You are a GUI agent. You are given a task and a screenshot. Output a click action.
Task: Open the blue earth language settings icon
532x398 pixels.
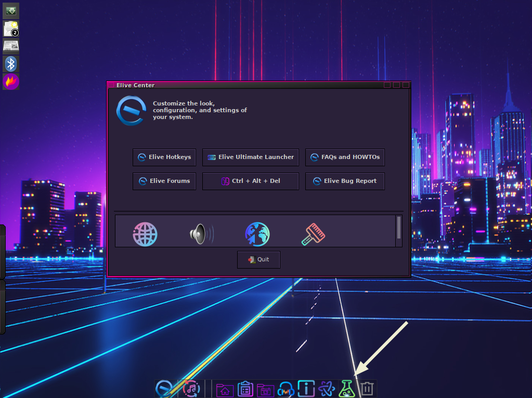coord(257,234)
